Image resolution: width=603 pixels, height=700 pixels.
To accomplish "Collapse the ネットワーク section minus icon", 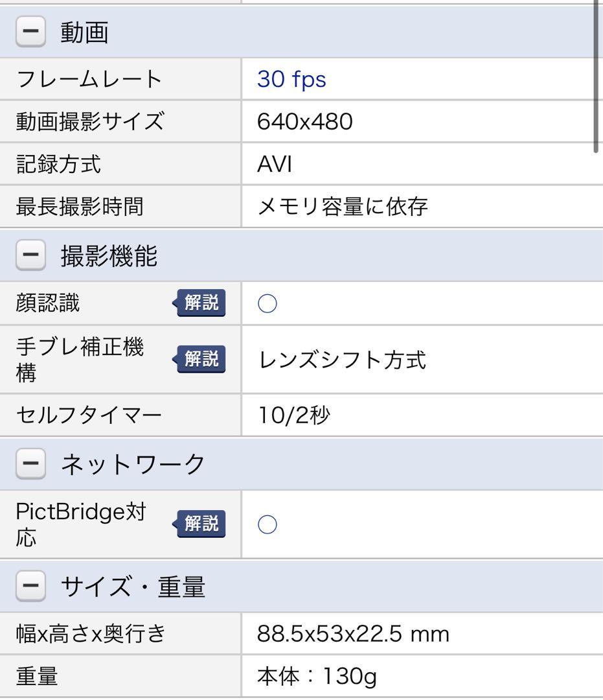I will (30, 464).
